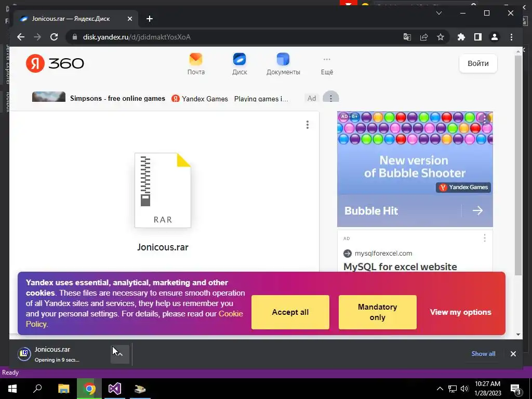
Task: Click the scrollbar down arrow
Action: tap(518, 335)
